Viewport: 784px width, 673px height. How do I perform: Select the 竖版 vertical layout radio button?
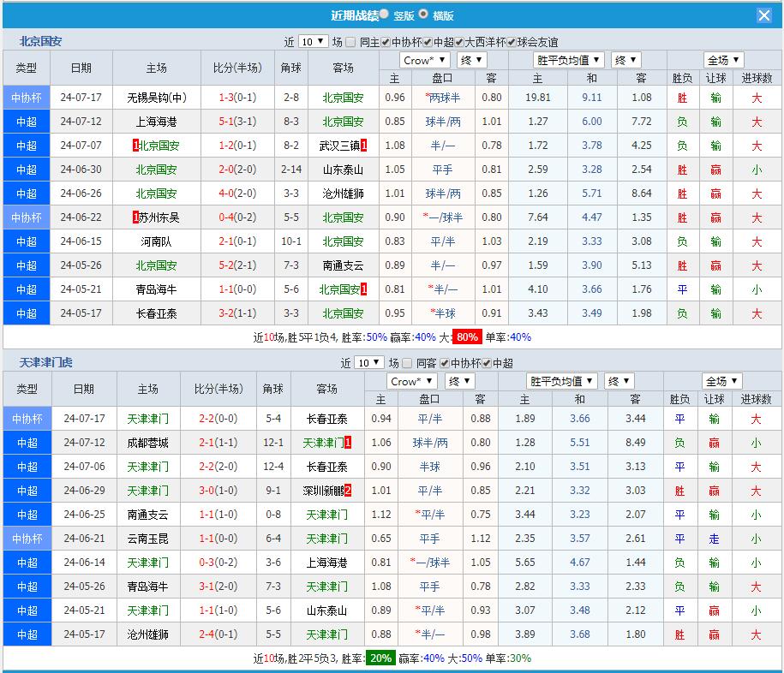[383, 15]
